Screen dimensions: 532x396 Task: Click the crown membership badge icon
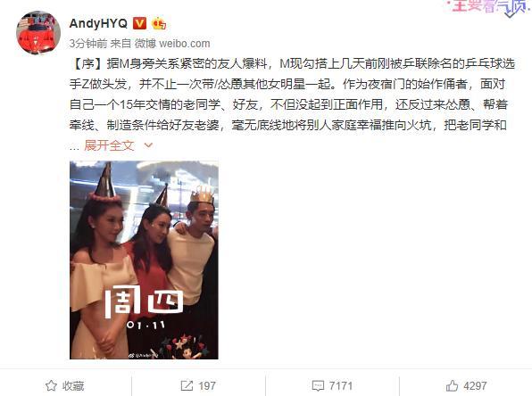point(159,23)
